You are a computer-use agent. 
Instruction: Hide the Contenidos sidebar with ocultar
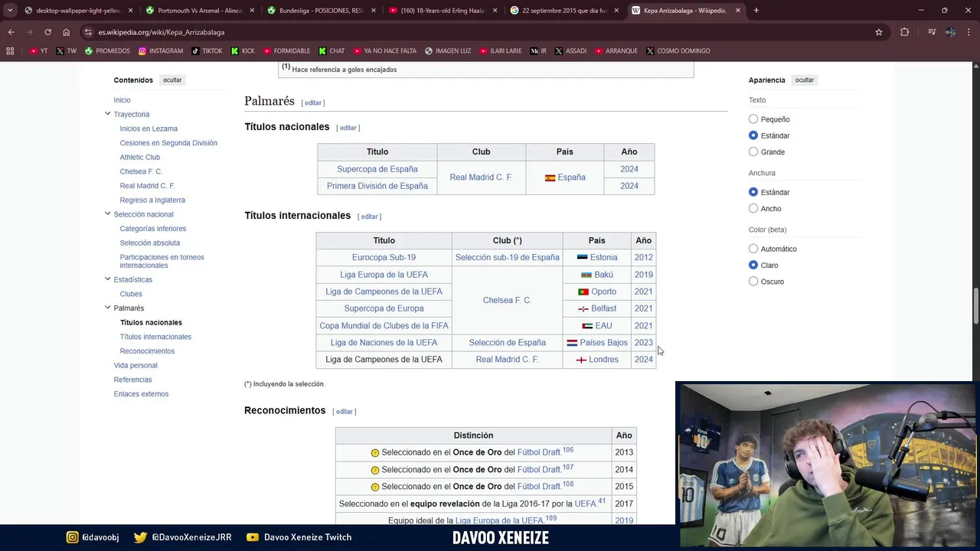click(x=172, y=80)
